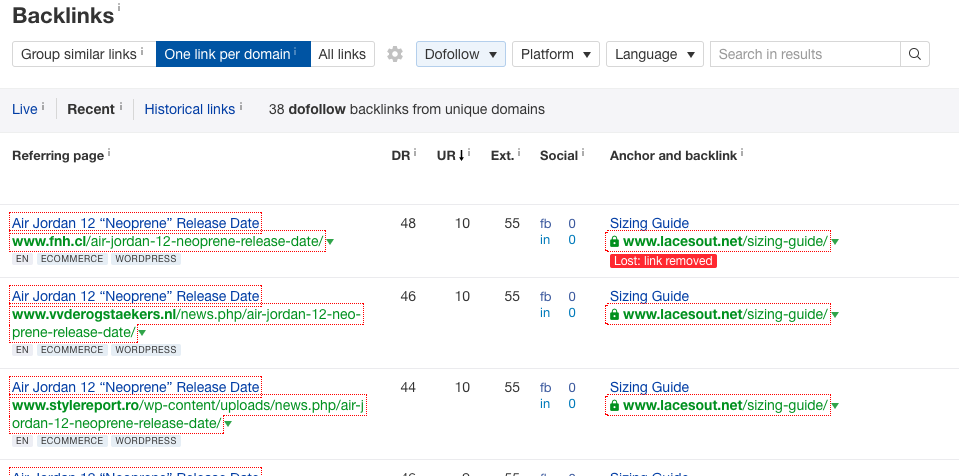This screenshot has height=476, width=959.
Task: Click Sizing Guide anchor in stylereport row
Action: tap(649, 387)
